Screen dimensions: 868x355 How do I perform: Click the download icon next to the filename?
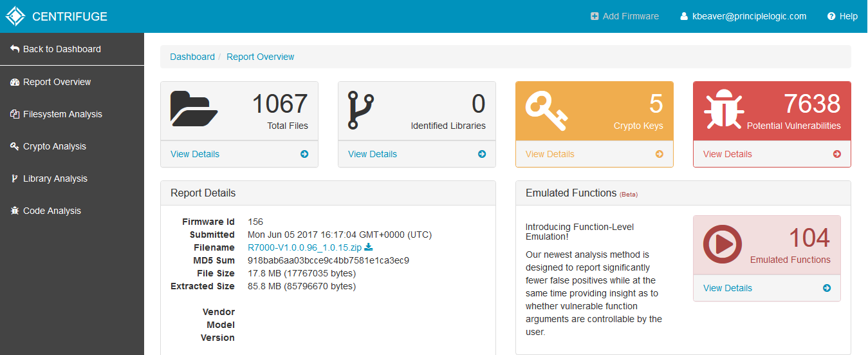[x=369, y=247]
